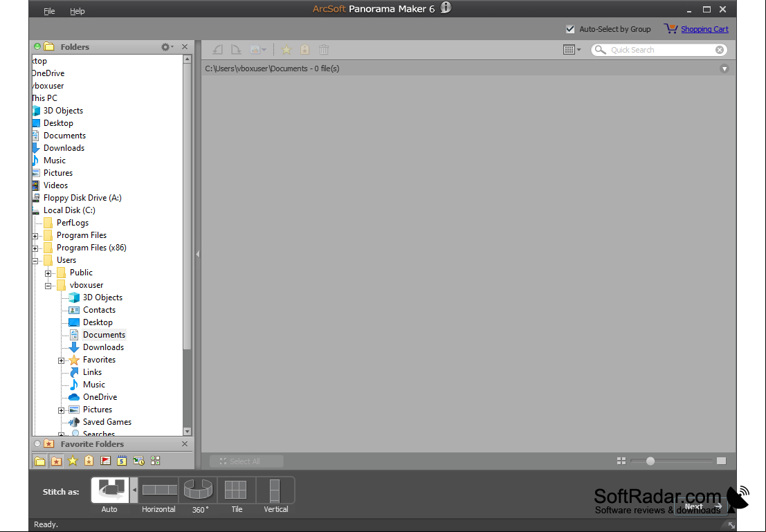Click the info icon beside the title

click(x=446, y=8)
